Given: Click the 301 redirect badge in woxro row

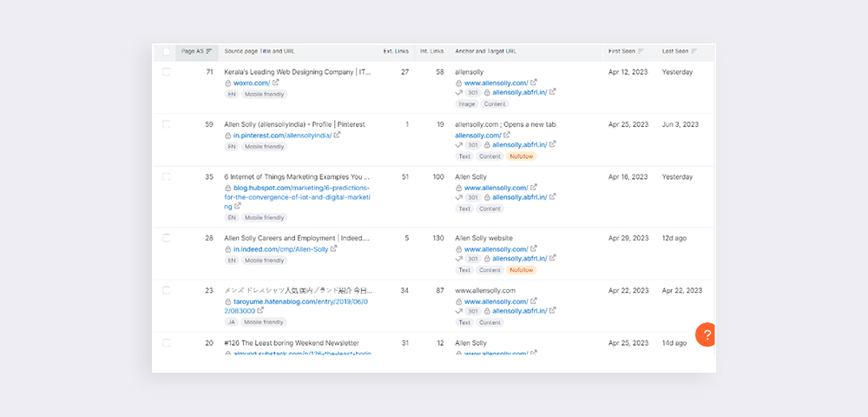Looking at the screenshot, I should click(x=472, y=92).
